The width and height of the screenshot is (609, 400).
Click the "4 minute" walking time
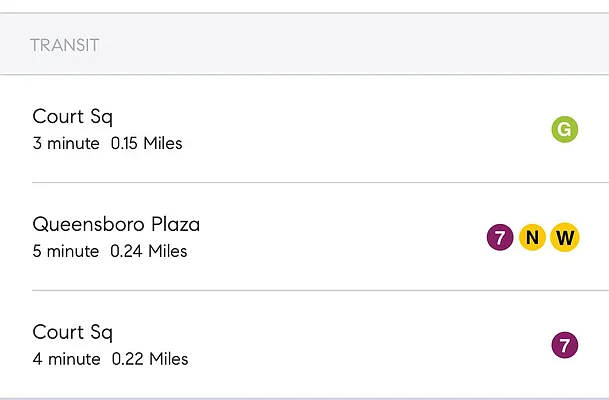click(66, 359)
